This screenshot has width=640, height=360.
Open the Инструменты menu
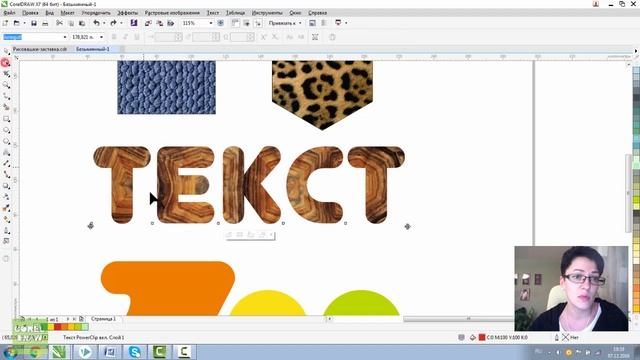click(267, 13)
